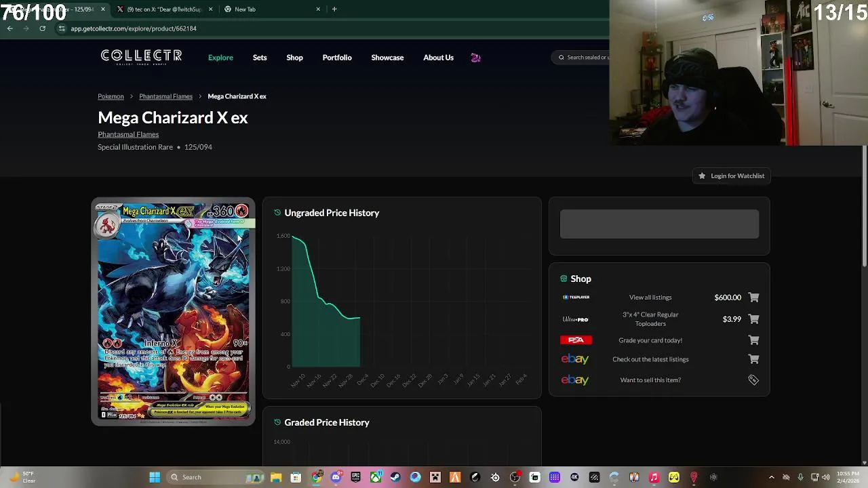
Task: Click the taskbar clock showing 10:55 PM
Action: click(848, 477)
